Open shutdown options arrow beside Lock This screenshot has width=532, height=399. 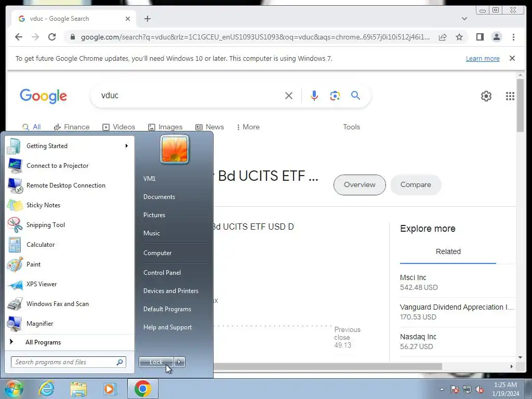point(179,362)
